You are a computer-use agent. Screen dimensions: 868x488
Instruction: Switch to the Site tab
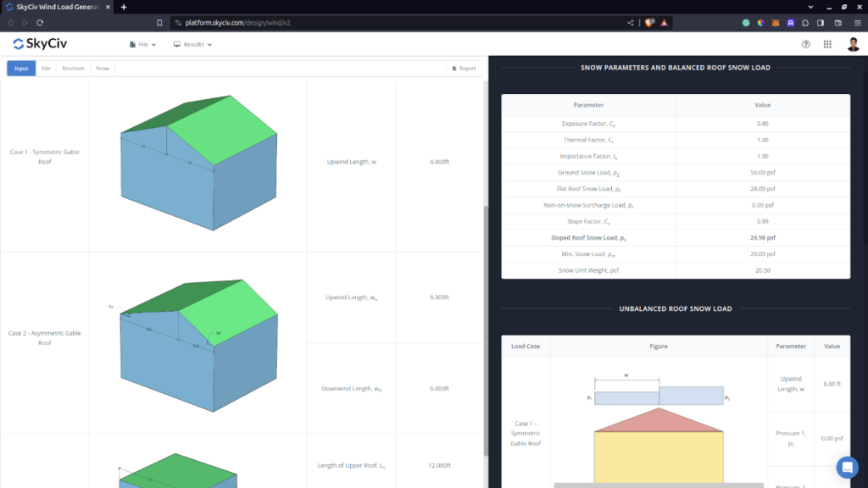pyautogui.click(x=46, y=68)
